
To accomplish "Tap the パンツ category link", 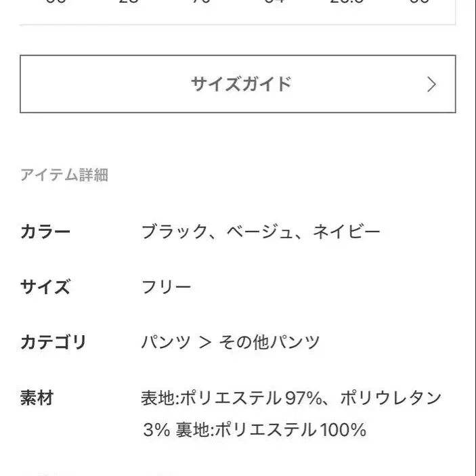I will tap(163, 342).
